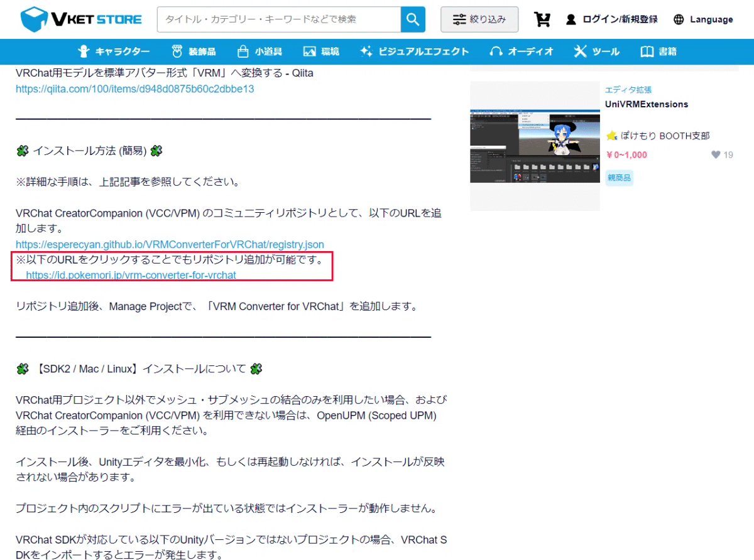
Task: Open the 装飾品 category menu
Action: (194, 51)
